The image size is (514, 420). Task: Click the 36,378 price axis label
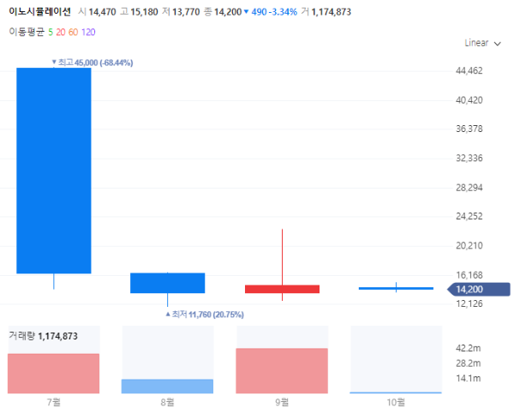pos(469,129)
